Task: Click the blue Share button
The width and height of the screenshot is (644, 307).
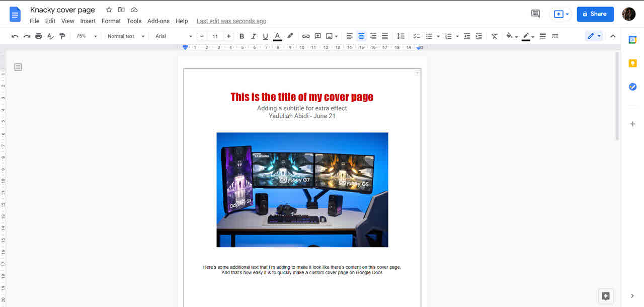Action: pos(595,14)
